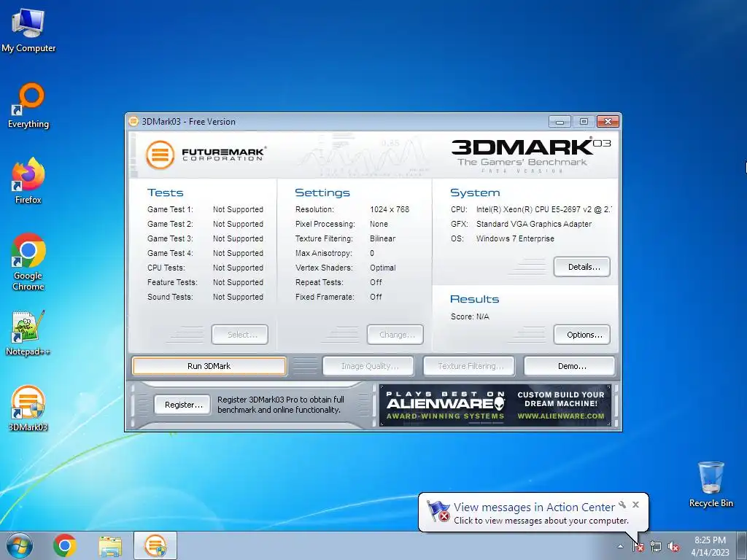Maximize the 3DMark03 window
The image size is (747, 560).
tap(583, 122)
